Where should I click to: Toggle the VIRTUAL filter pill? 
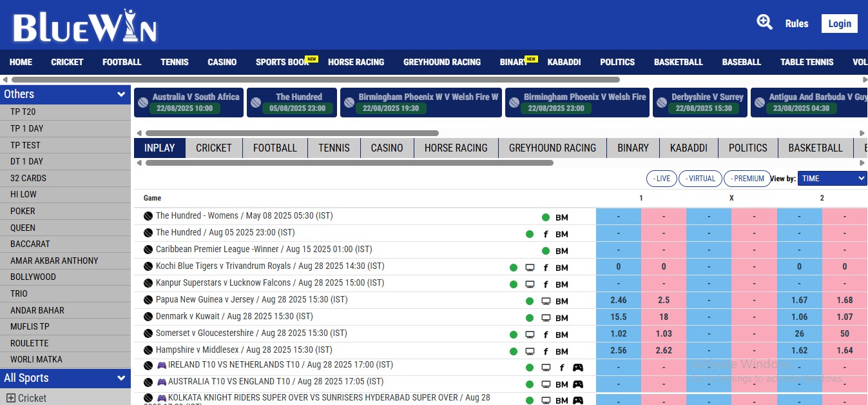(700, 179)
